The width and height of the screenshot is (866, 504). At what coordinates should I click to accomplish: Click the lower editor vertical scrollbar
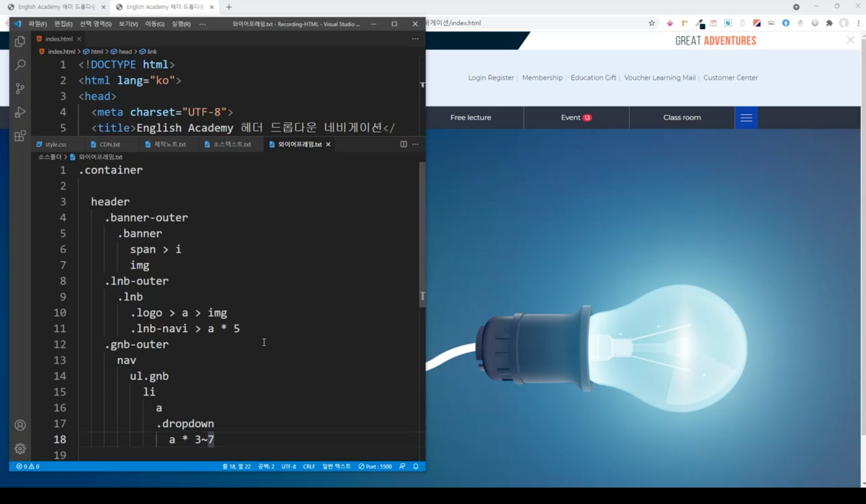point(422,233)
